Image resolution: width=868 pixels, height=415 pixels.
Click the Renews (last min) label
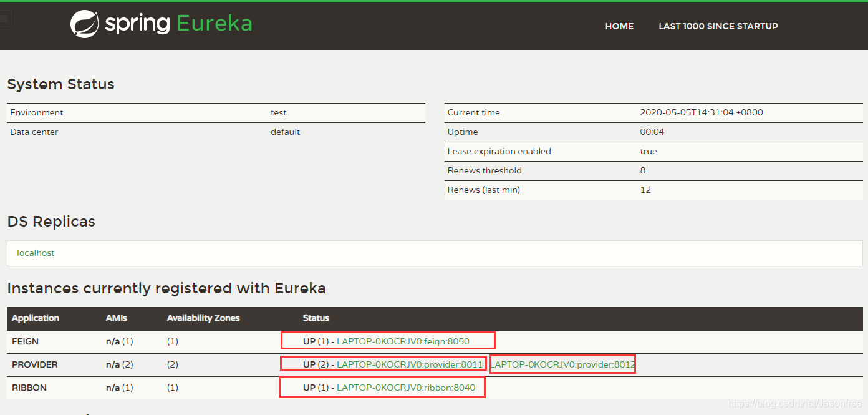pyautogui.click(x=484, y=190)
